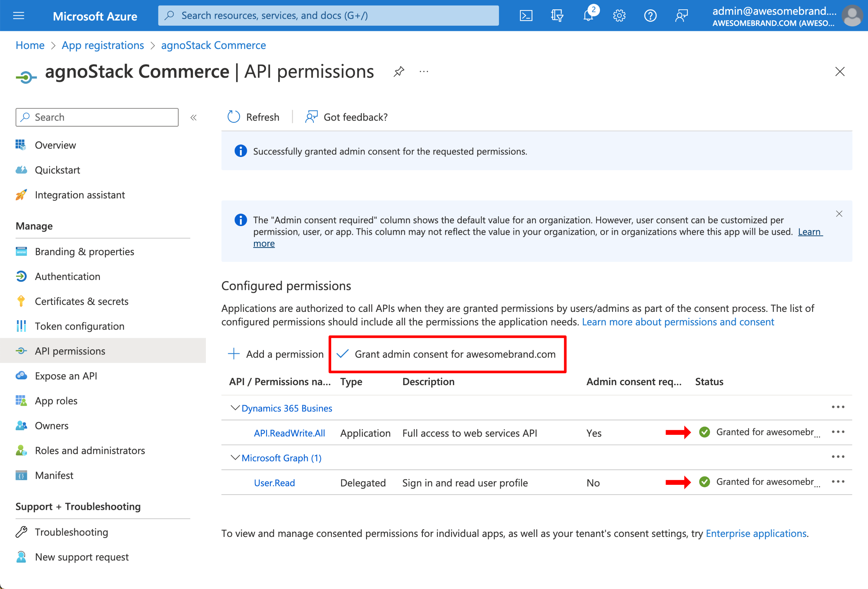Open options menu for Microsoft Graph row
This screenshot has height=589, width=868.
(x=838, y=457)
